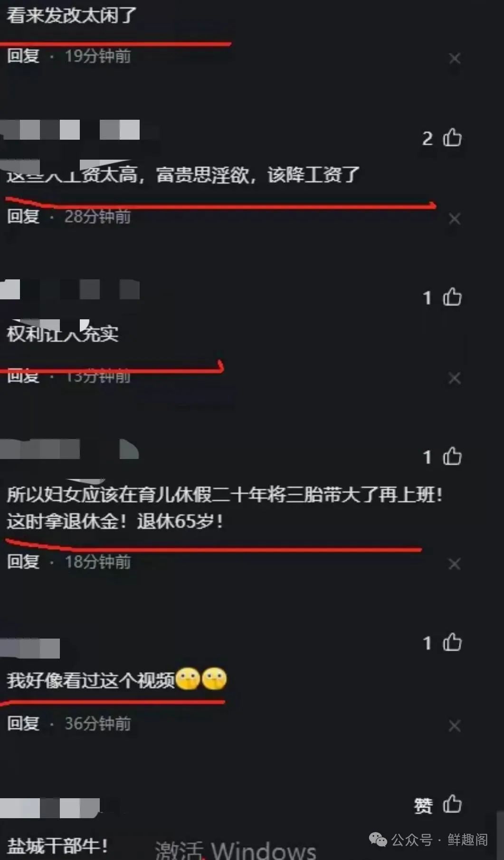Screen dimensions: 504x860
Task: Click the comment text 盐城干部牛!
Action: tap(57, 846)
